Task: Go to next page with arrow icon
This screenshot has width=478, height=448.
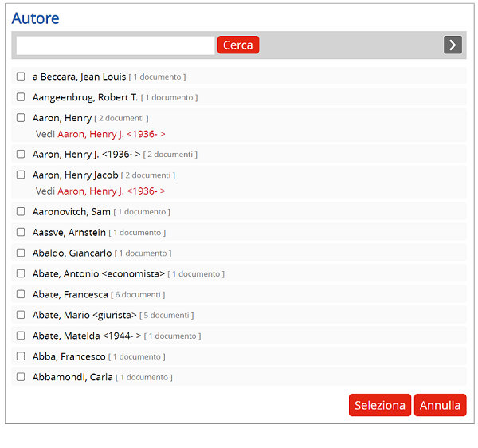Action: [x=453, y=45]
